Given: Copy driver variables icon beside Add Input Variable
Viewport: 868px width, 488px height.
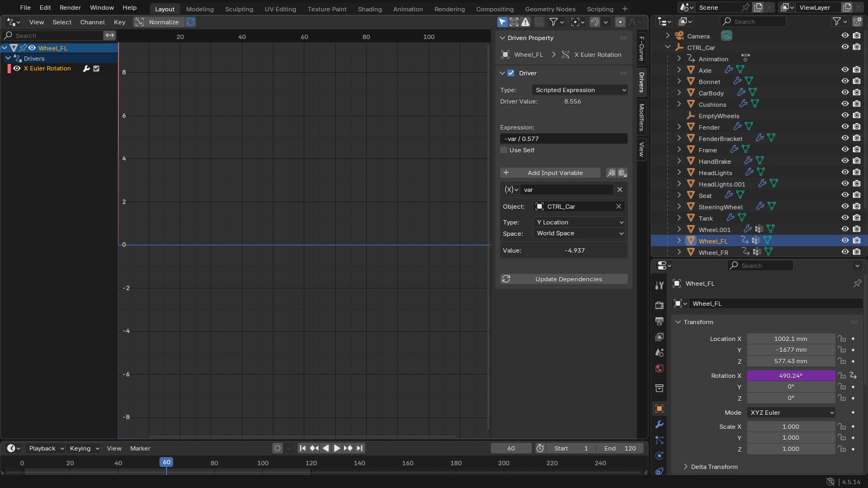Looking at the screenshot, I should pyautogui.click(x=611, y=173).
